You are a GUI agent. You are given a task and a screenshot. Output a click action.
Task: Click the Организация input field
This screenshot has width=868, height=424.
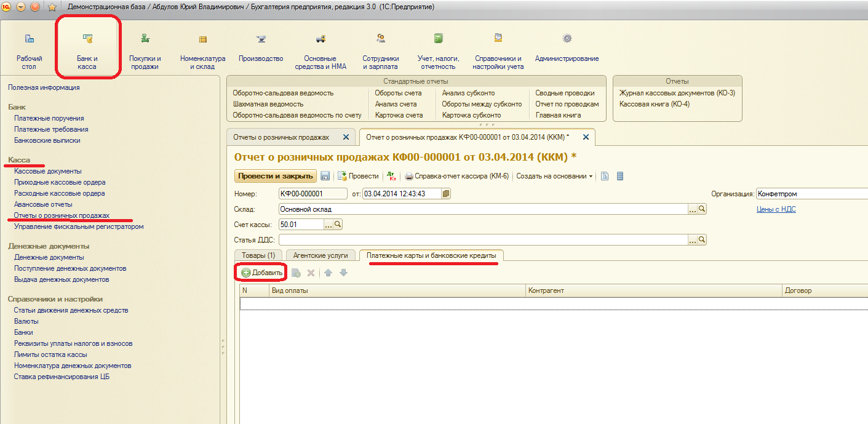[x=812, y=193]
